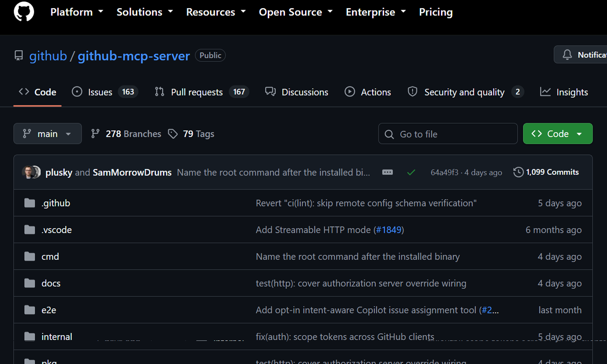Focus the Go to file search box
Image resolution: width=607 pixels, height=364 pixels.
448,134
